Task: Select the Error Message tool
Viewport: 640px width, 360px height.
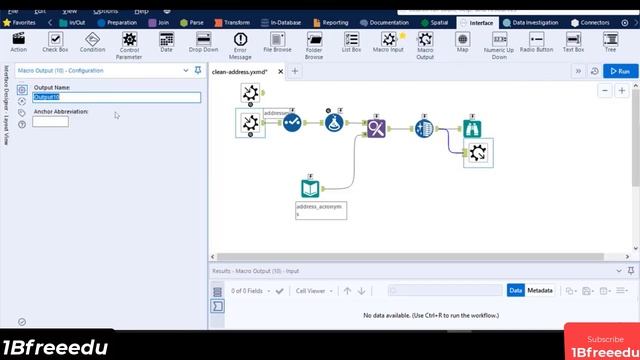Action: point(240,46)
